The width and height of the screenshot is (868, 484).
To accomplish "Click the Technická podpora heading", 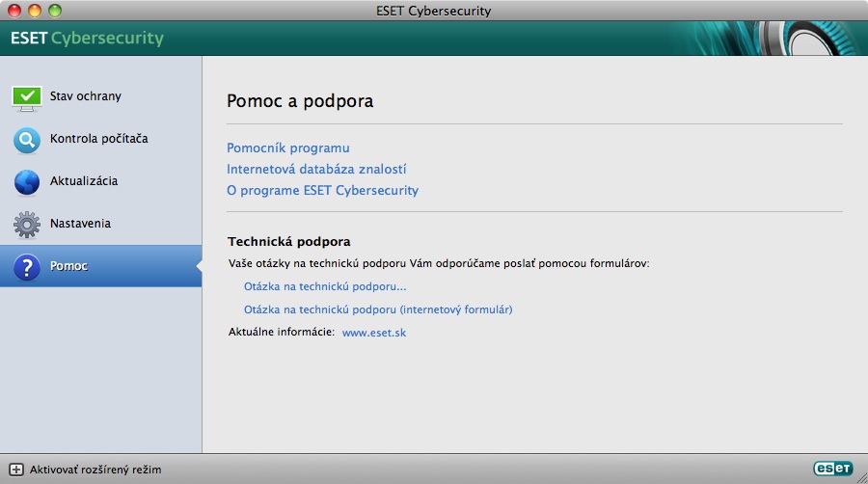I will 289,242.
